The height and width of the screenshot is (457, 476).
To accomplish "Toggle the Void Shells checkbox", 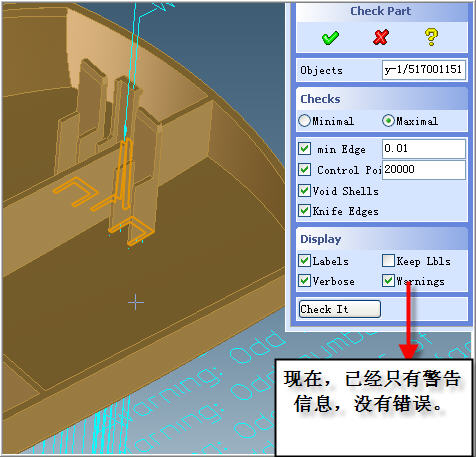I will pyautogui.click(x=304, y=191).
